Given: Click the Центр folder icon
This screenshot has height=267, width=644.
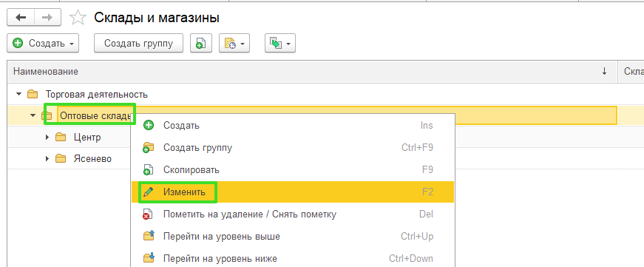Looking at the screenshot, I should [61, 137].
